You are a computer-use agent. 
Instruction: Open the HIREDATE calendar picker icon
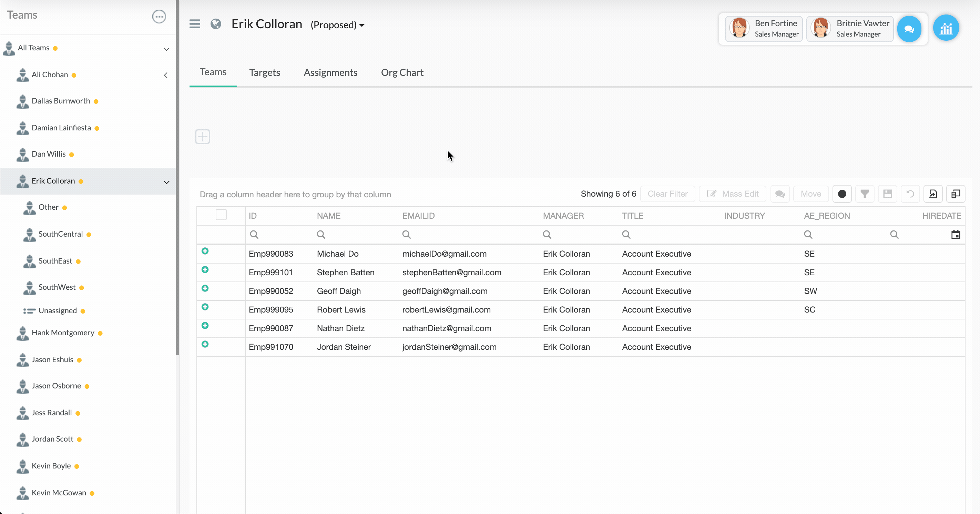pos(955,235)
